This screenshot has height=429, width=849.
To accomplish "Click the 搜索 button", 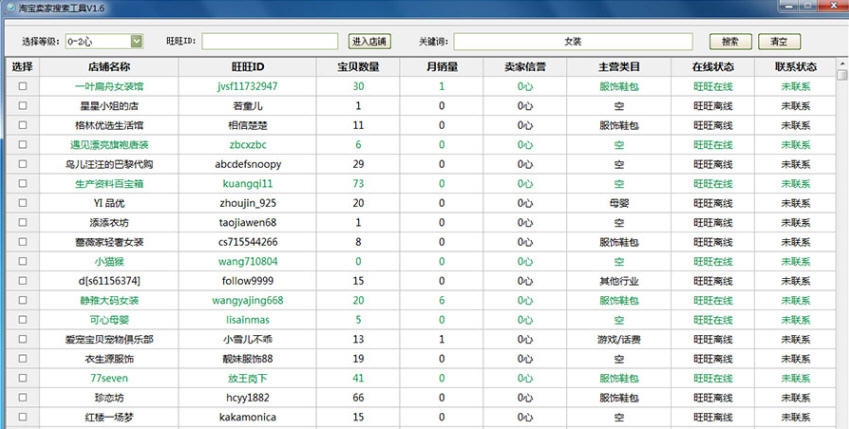I will click(730, 41).
